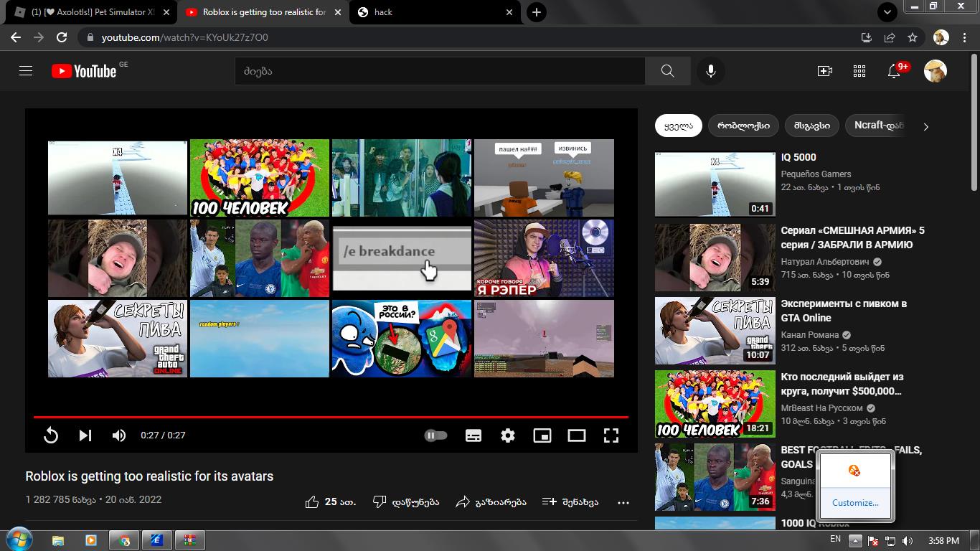Open video player settings gear
The image size is (980, 551).
(x=508, y=435)
